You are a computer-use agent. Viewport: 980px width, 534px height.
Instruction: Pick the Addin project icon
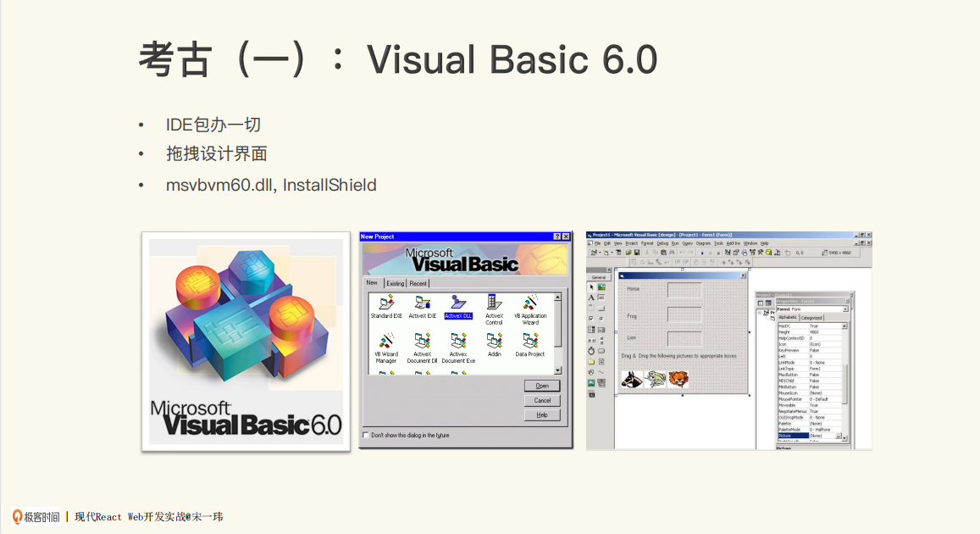(x=495, y=344)
